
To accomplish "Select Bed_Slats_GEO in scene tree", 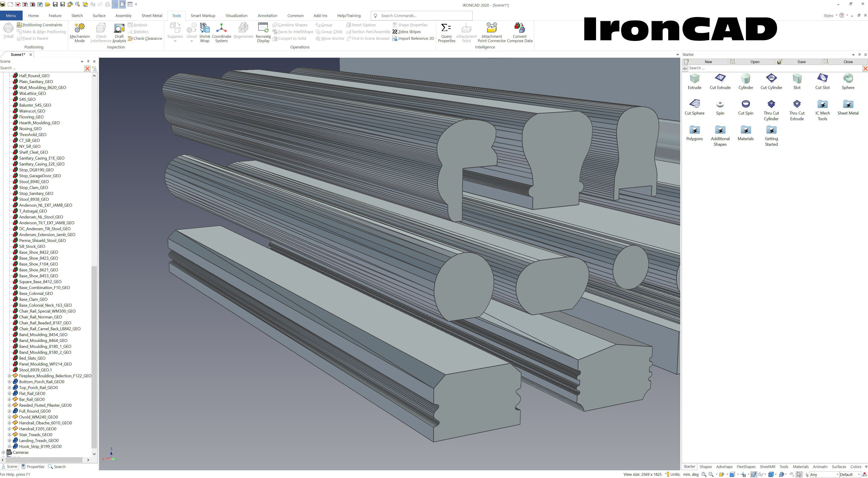I will pyautogui.click(x=32, y=358).
